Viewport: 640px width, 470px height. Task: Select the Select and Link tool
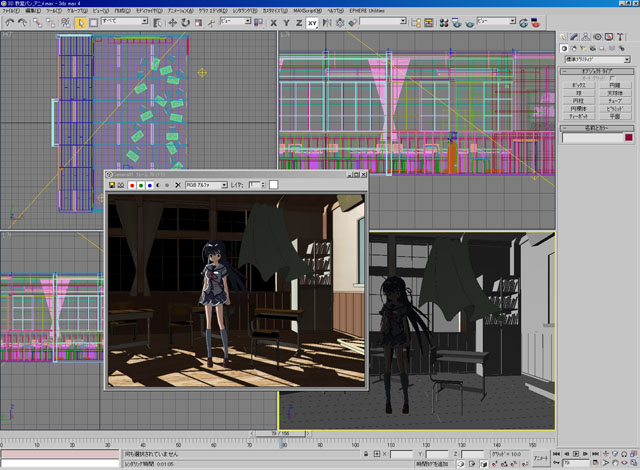point(37,23)
